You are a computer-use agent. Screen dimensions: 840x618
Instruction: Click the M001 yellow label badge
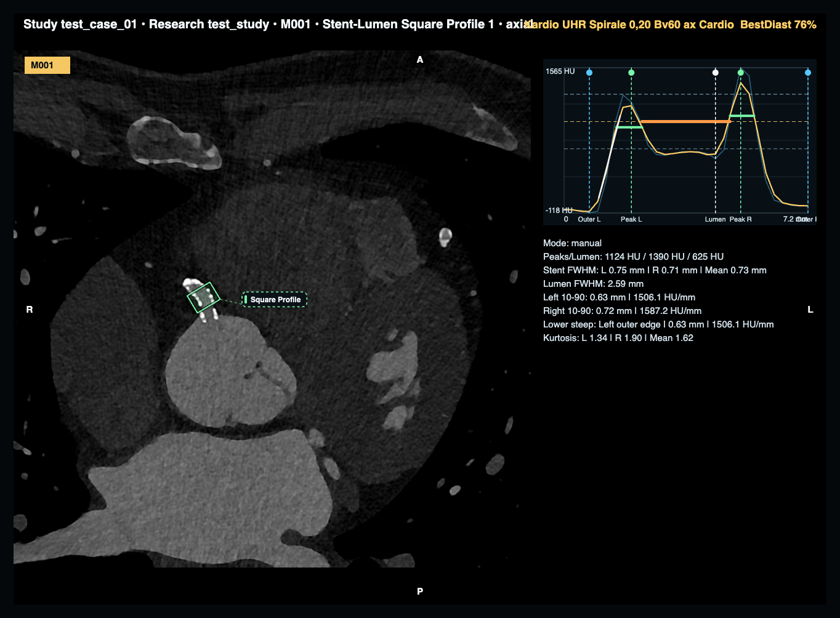pyautogui.click(x=47, y=65)
